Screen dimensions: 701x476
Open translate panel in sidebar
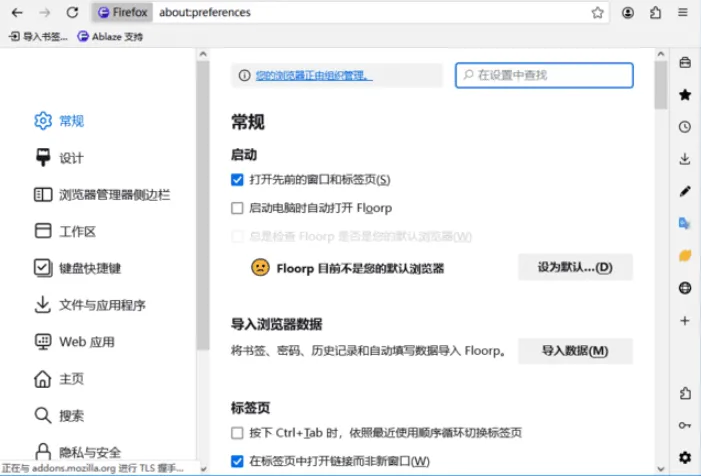pos(685,223)
